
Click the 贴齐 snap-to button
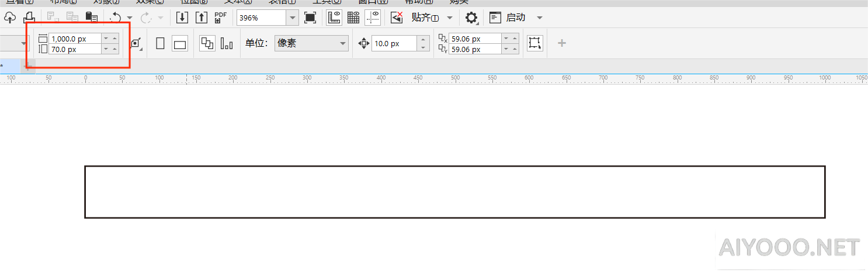(x=425, y=18)
